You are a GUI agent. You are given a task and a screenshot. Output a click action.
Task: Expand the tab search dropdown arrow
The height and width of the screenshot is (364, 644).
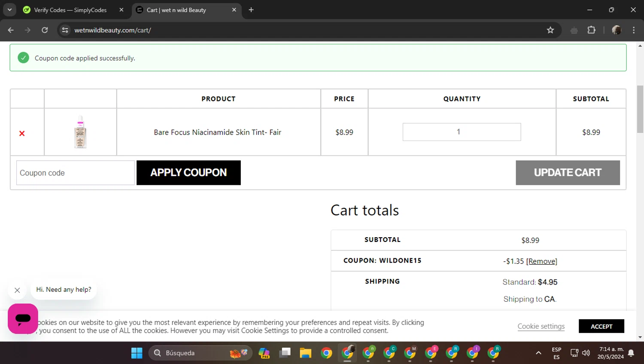pos(9,10)
